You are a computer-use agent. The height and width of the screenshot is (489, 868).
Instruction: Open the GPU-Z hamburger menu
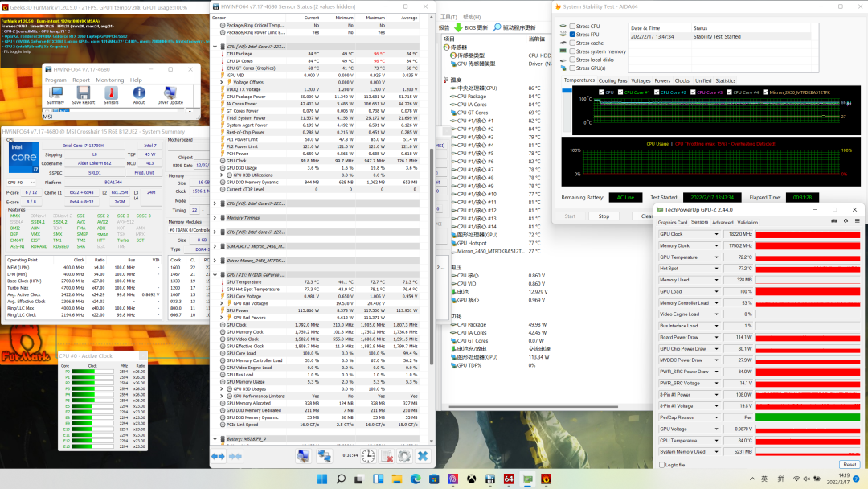[x=857, y=221]
